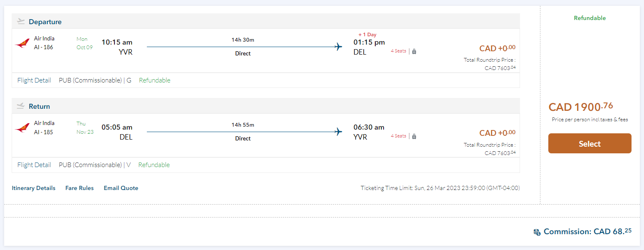View the Fare Rules
The image size is (644, 250).
(79, 188)
